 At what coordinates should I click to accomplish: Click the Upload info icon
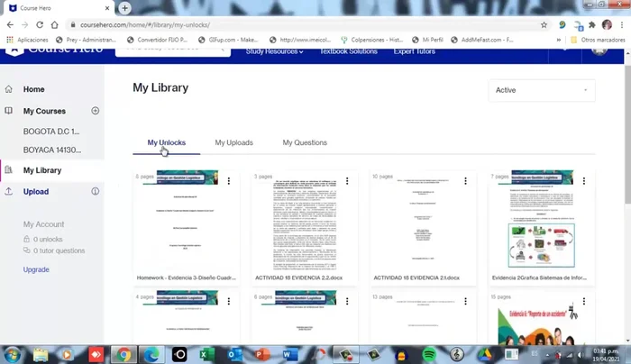coord(95,191)
